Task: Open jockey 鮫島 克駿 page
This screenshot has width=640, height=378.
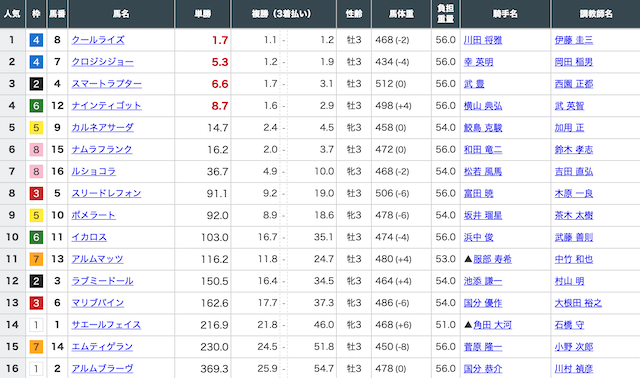Action: 483,128
